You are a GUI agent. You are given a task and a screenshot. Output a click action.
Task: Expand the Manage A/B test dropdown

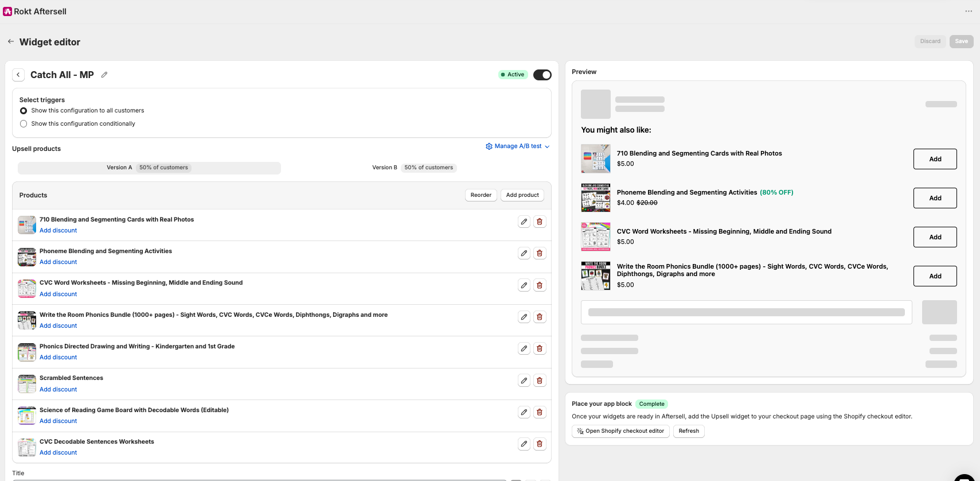coord(518,146)
